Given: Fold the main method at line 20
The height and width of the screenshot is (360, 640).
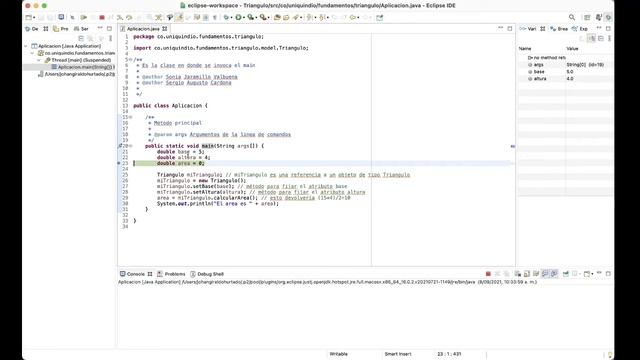Looking at the screenshot, I should (131, 146).
